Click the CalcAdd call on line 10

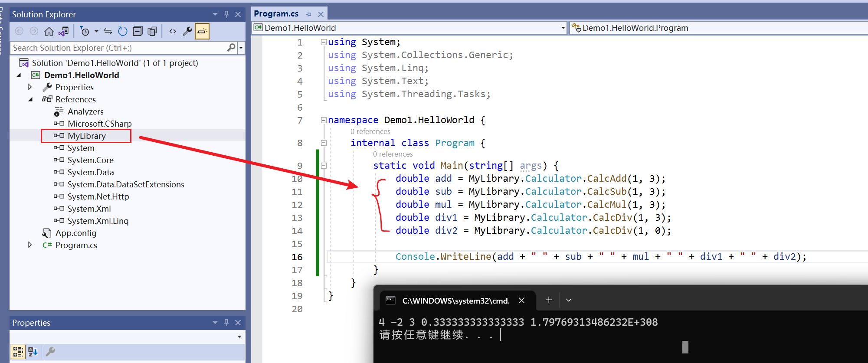pyautogui.click(x=607, y=179)
